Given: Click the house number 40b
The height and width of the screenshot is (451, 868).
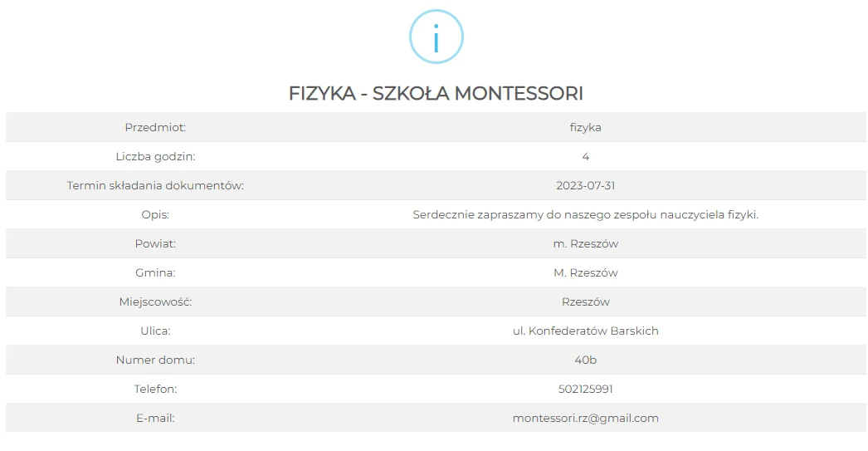Looking at the screenshot, I should [x=585, y=360].
